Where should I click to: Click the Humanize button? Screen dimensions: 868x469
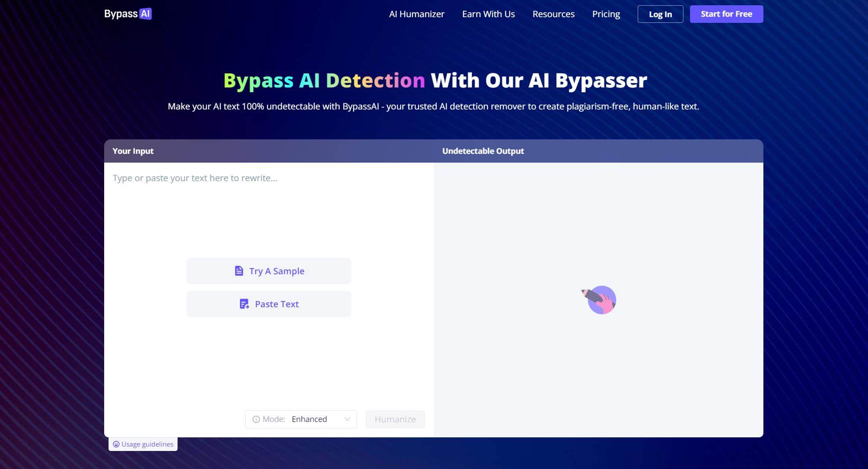click(x=395, y=419)
